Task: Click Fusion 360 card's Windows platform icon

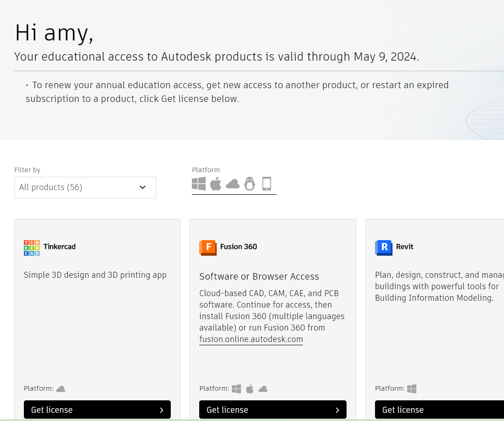Action: tap(236, 389)
